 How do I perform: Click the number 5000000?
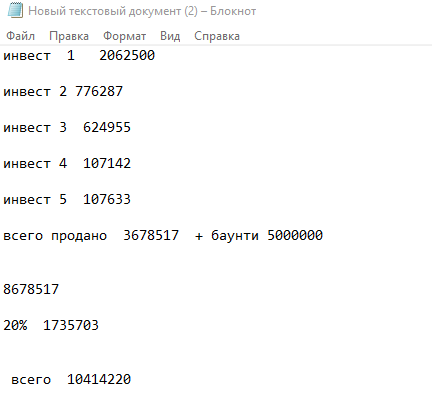click(295, 235)
